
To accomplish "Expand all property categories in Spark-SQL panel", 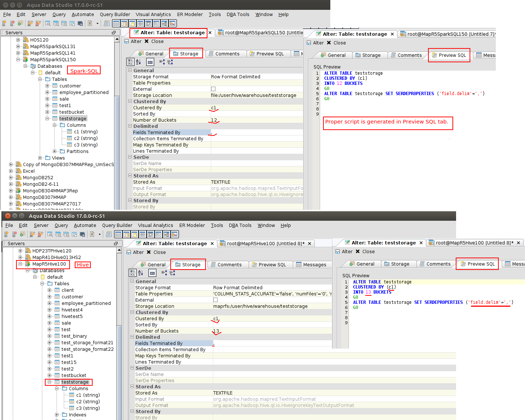I will point(162,62).
